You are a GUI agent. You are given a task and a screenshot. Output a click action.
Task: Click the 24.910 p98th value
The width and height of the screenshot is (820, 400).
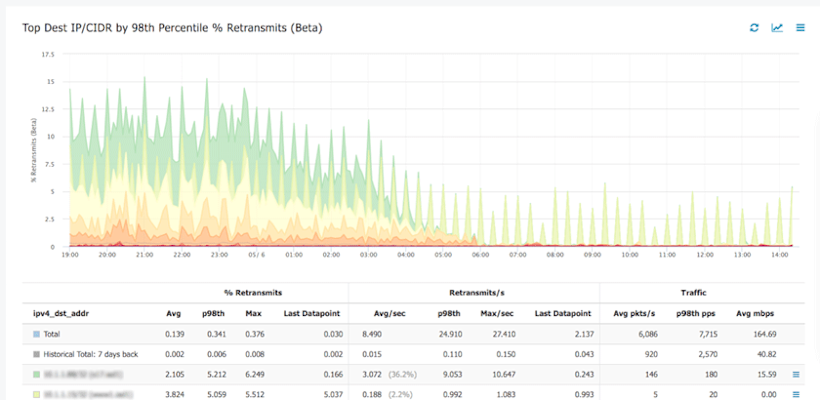coord(450,334)
